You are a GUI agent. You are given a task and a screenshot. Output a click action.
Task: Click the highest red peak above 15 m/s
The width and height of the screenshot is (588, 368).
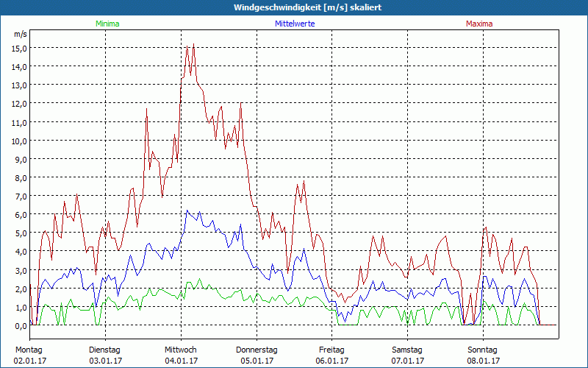click(x=192, y=45)
